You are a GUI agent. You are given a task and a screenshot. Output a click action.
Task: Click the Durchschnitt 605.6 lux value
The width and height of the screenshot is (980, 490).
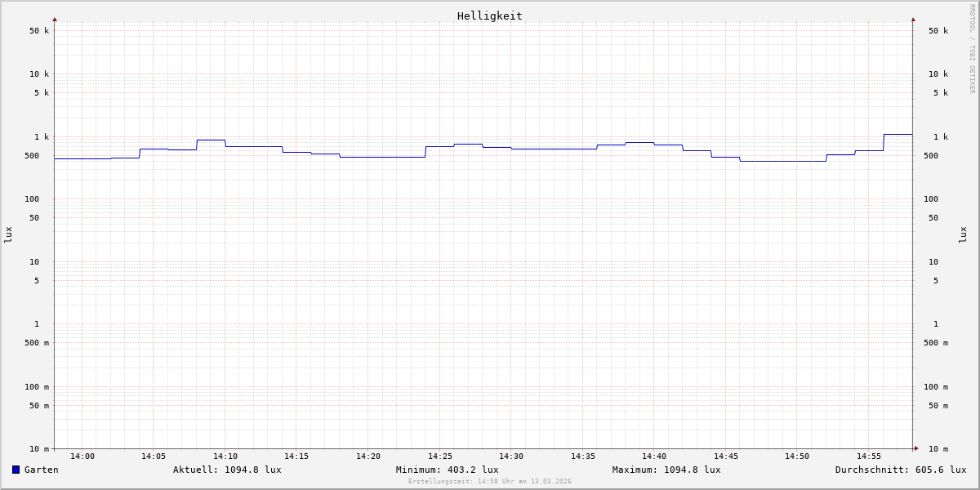click(x=900, y=470)
